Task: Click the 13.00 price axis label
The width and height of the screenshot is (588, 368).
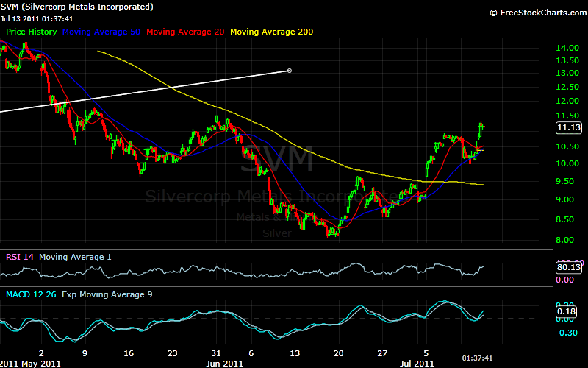Action: (x=567, y=73)
